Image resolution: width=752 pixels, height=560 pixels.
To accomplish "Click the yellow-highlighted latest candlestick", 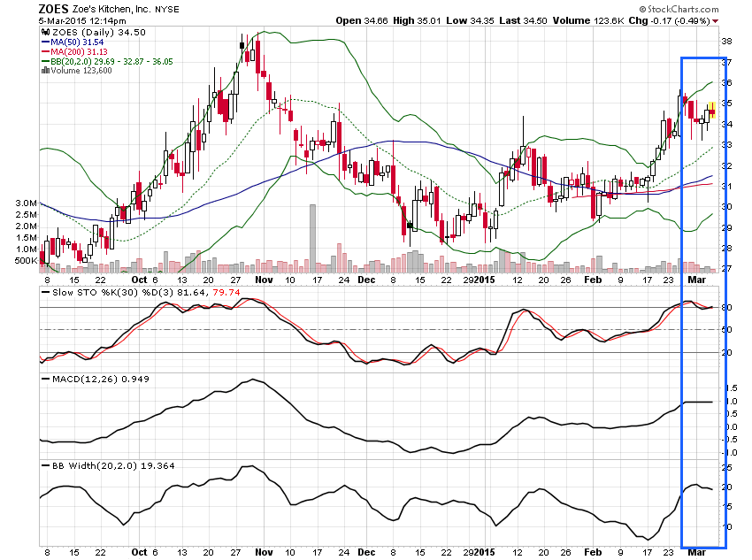I will (x=712, y=111).
